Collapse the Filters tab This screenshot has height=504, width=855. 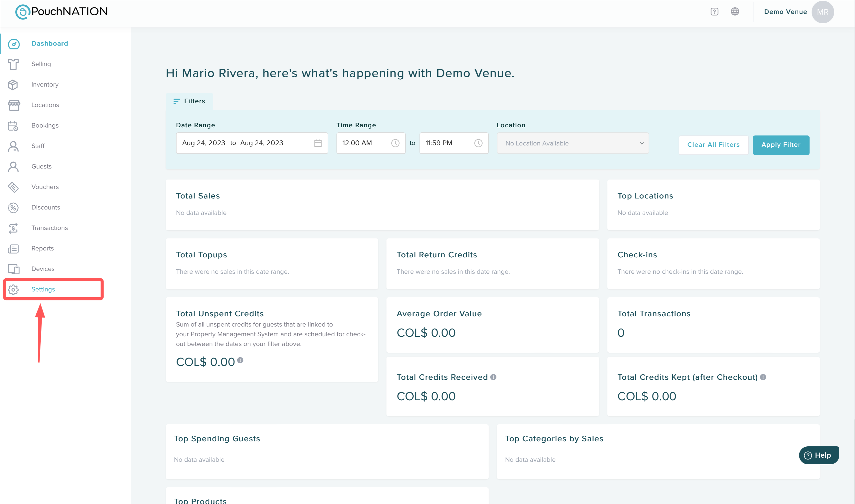[189, 101]
